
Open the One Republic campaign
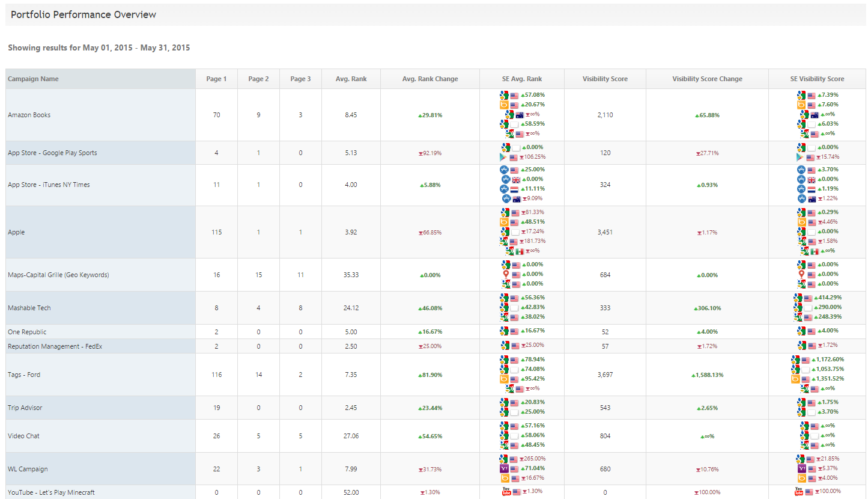click(x=27, y=332)
